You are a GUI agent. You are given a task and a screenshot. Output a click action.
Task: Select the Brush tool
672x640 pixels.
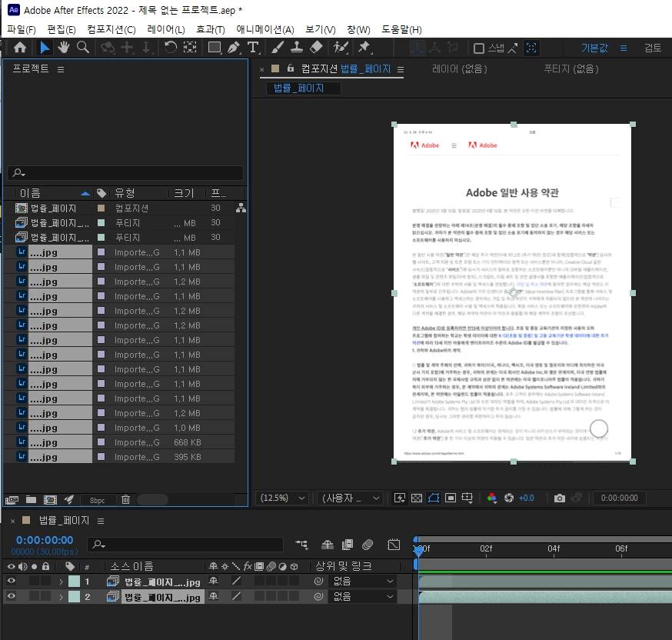[278, 47]
